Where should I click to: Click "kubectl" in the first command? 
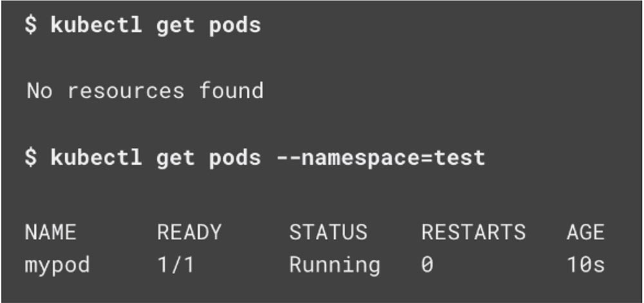tap(97, 26)
